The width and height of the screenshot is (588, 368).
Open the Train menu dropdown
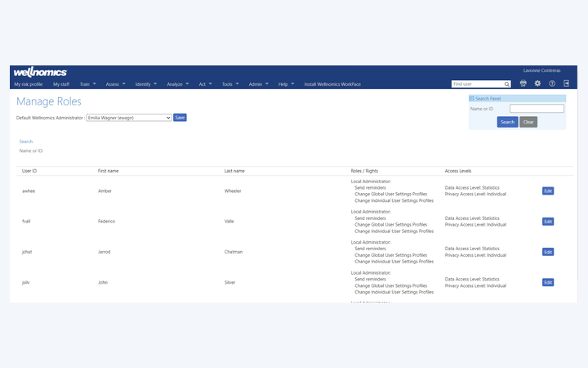pyautogui.click(x=87, y=84)
